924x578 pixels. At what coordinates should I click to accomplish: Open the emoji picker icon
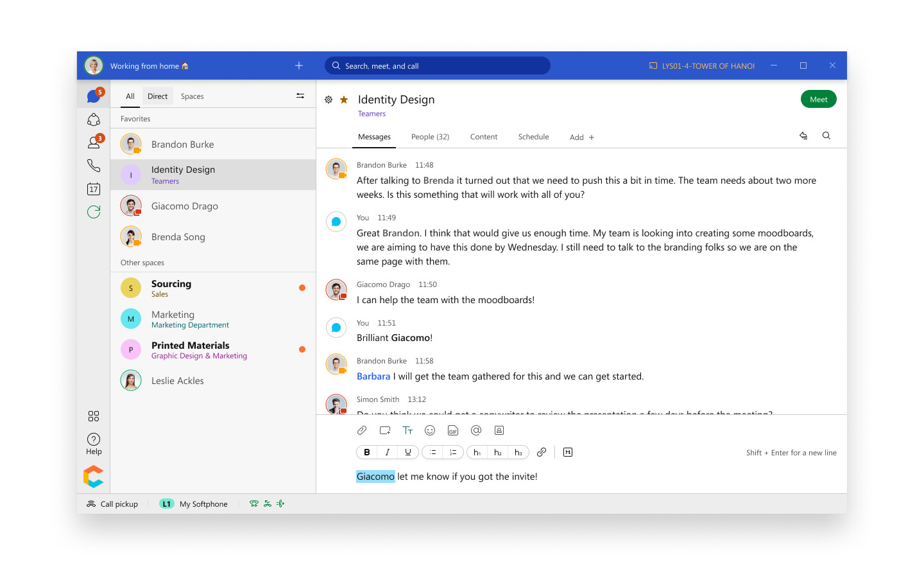tap(430, 430)
